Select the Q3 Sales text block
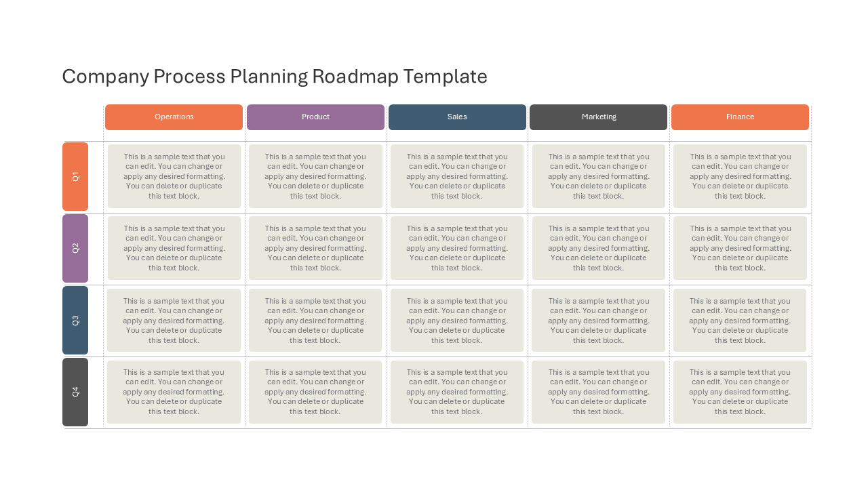 pos(457,320)
